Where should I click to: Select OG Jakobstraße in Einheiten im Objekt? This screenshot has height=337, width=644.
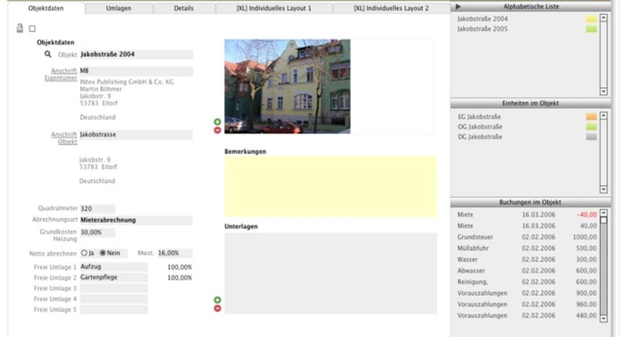481,127
